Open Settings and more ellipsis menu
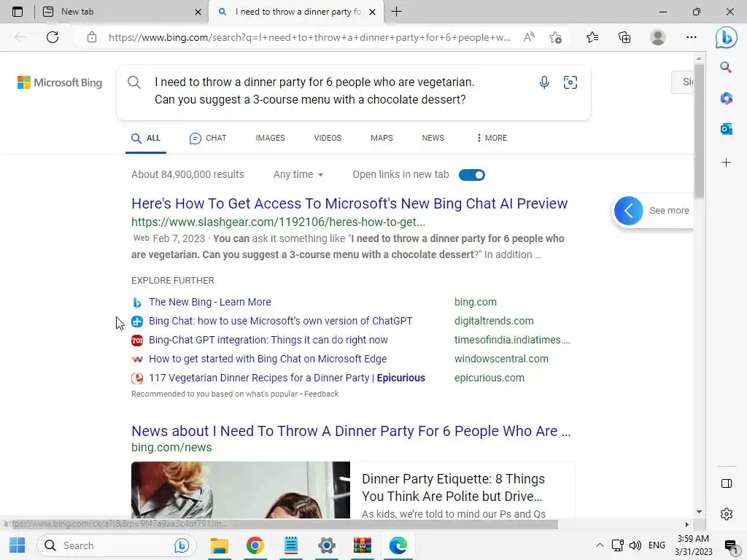The image size is (747, 560). [x=692, y=37]
